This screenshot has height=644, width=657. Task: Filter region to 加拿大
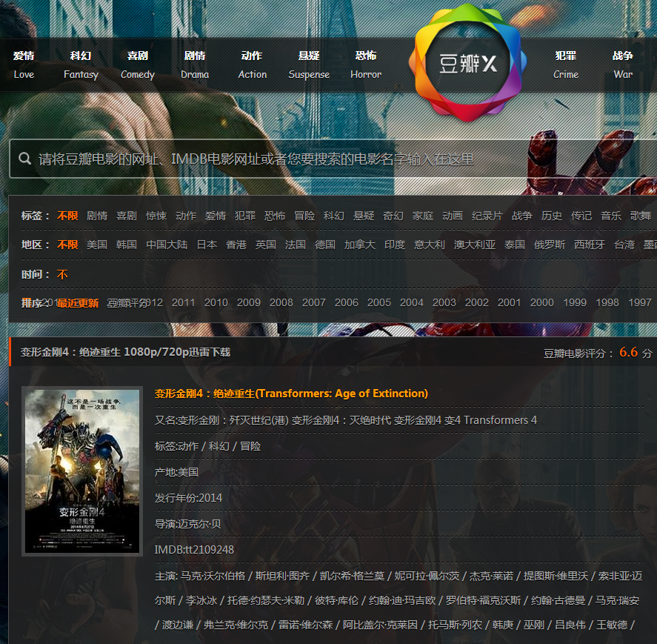coord(360,245)
